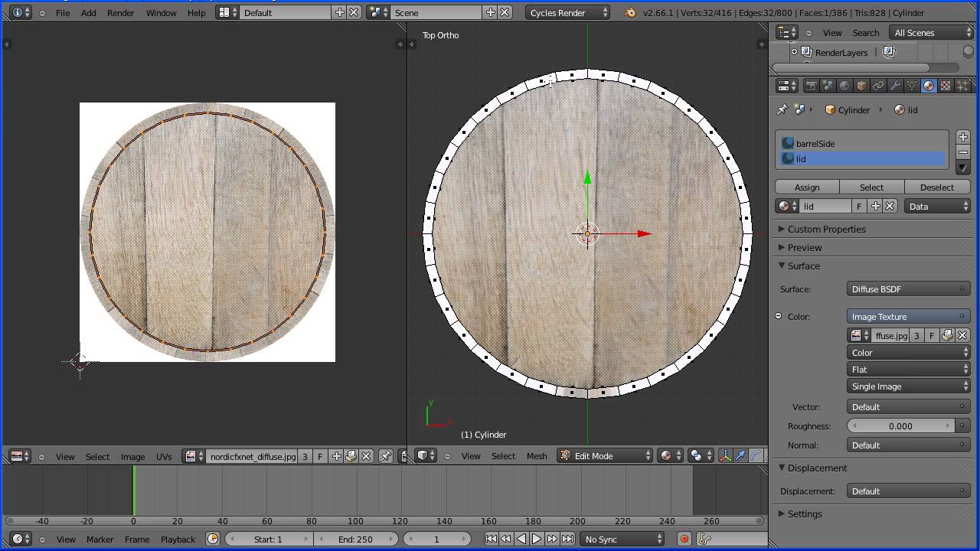Add a new material slot with plus button
The height and width of the screenshot is (551, 980).
click(x=963, y=138)
